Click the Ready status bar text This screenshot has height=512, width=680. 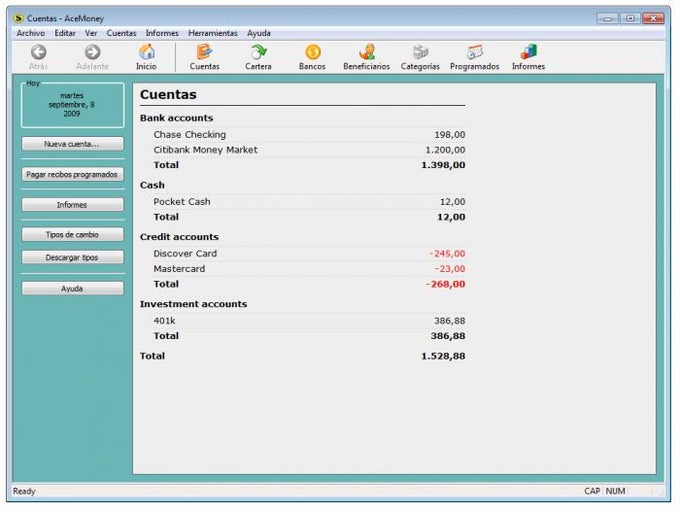point(24,491)
